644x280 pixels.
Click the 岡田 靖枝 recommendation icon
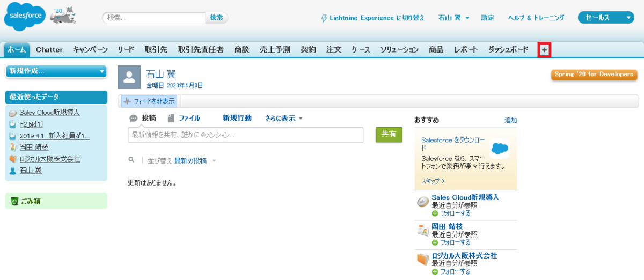423,231
